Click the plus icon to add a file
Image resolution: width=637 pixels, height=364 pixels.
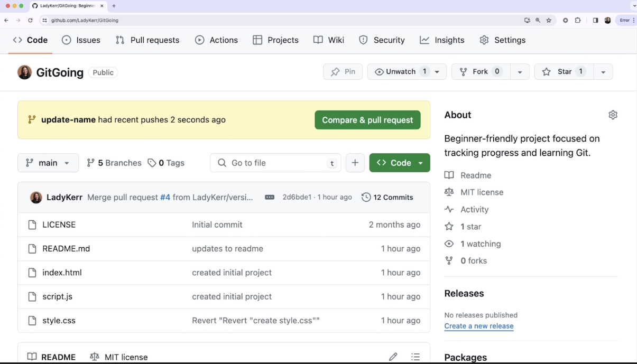(355, 163)
